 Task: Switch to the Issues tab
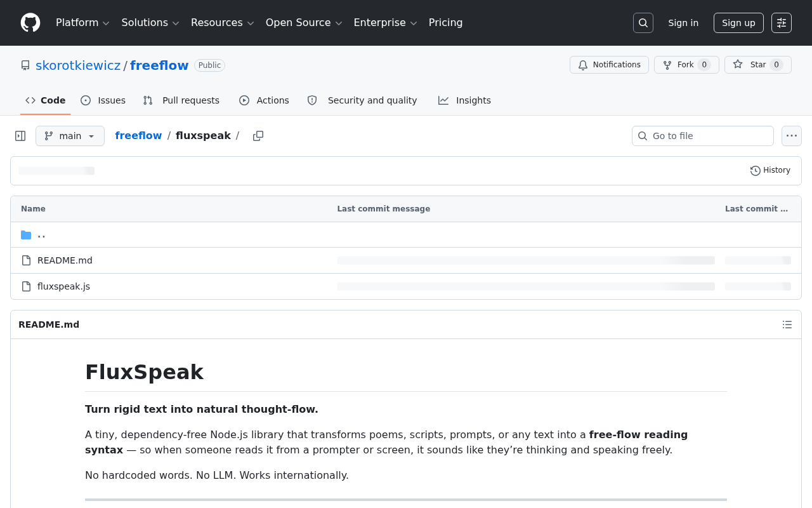tap(103, 100)
